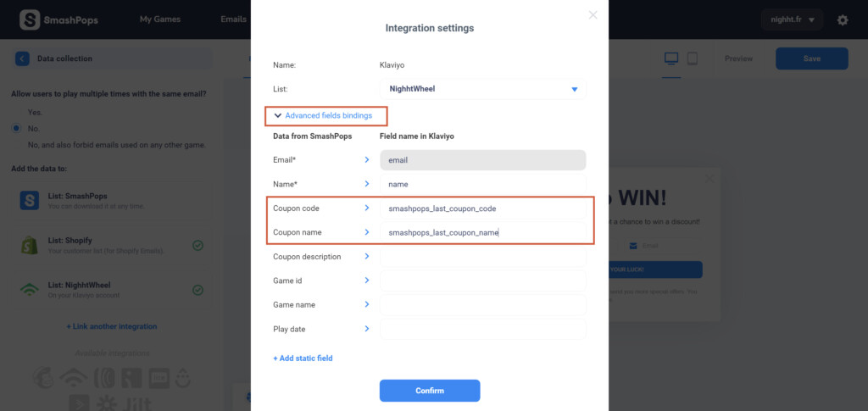The height and width of the screenshot is (411, 868).
Task: Click the Game name input field
Action: click(482, 305)
